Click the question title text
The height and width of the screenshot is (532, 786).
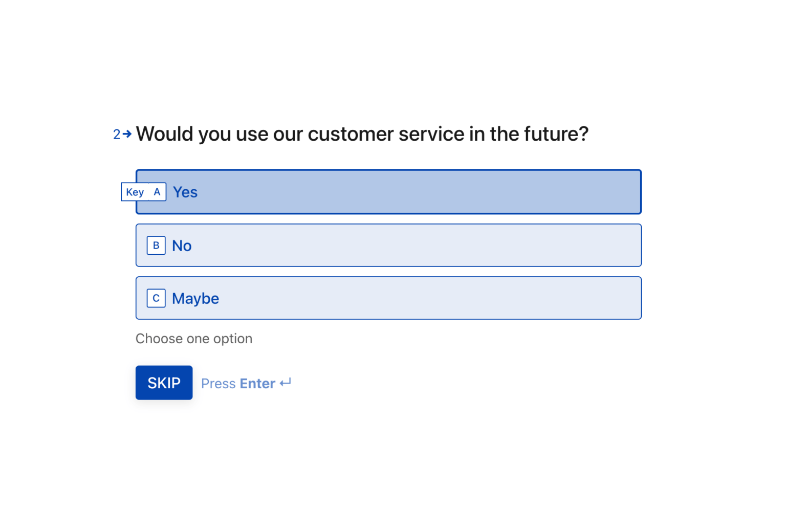(362, 134)
